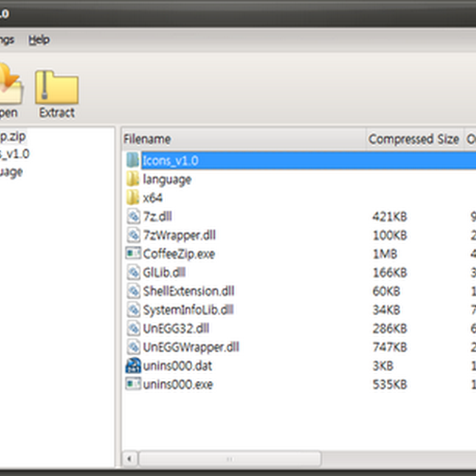Image resolution: width=476 pixels, height=476 pixels.
Task: Click the SystemInfoLib.dll file icon
Action: (x=133, y=309)
